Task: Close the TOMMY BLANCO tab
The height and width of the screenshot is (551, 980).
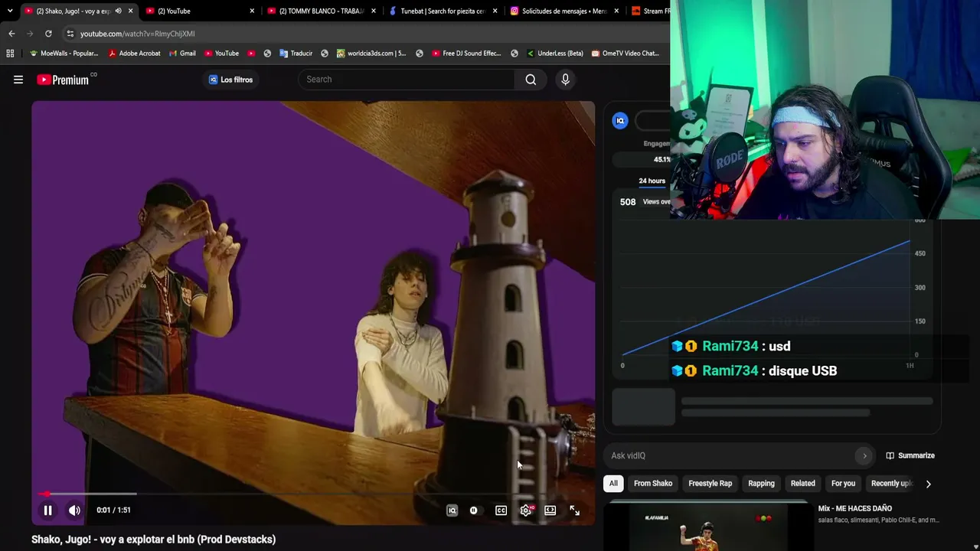Action: click(x=374, y=11)
